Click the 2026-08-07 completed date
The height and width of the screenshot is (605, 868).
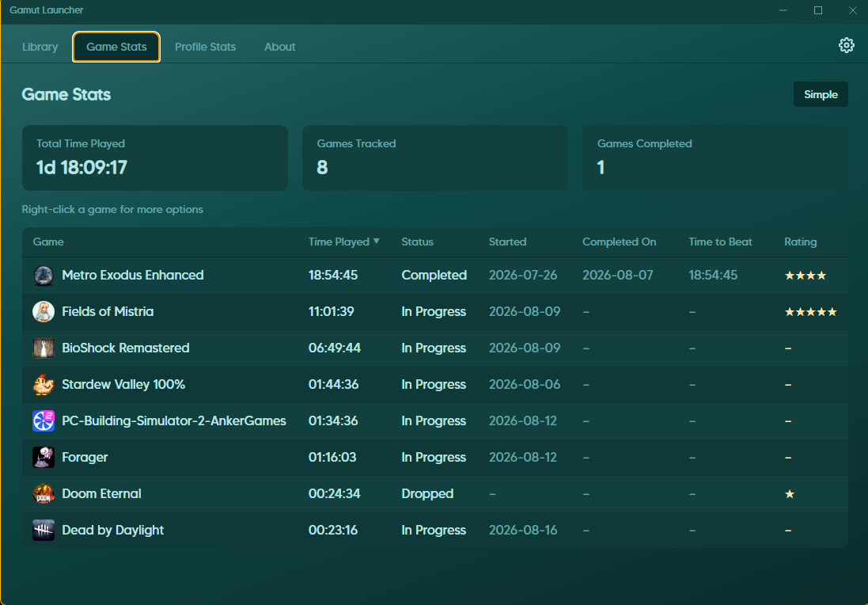618,276
